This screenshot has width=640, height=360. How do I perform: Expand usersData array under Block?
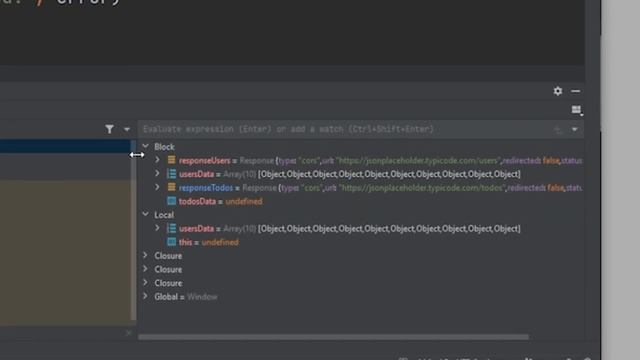(157, 173)
